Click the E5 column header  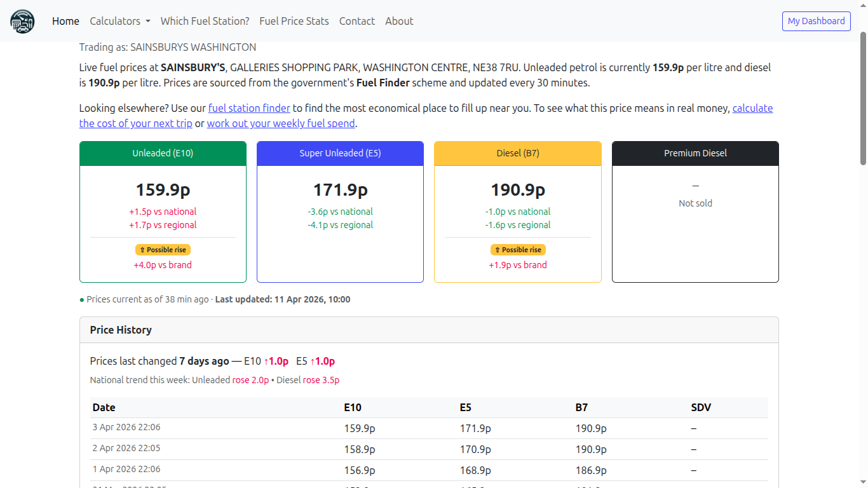466,407
